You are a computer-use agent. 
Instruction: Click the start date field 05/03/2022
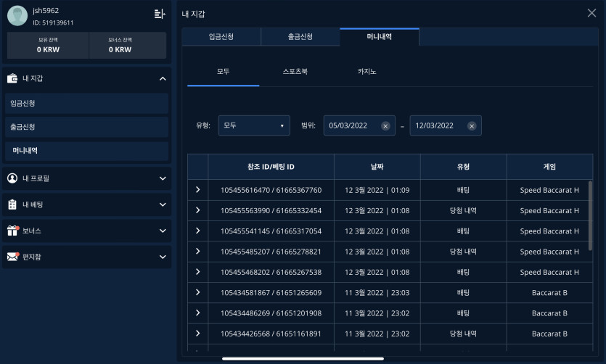click(x=359, y=125)
